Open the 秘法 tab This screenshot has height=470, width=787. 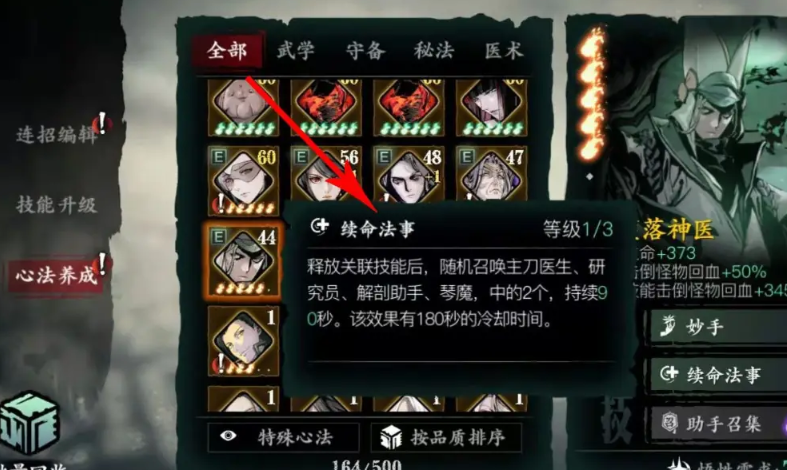(434, 51)
